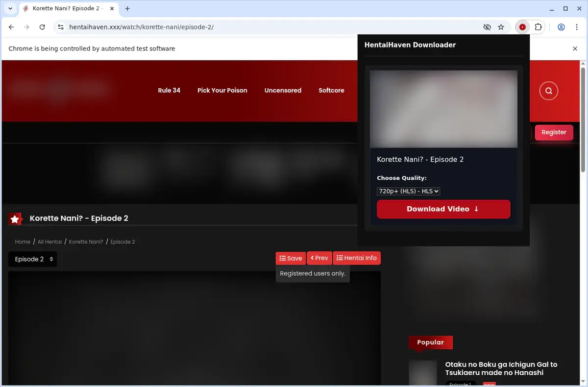Open the Korette Nani? breadcrumb link
The width and height of the screenshot is (588, 387).
point(86,242)
